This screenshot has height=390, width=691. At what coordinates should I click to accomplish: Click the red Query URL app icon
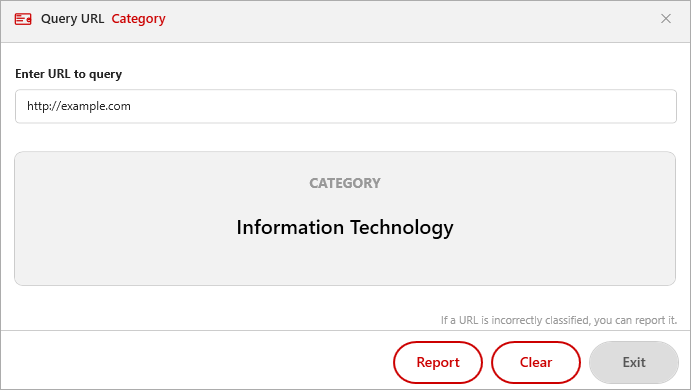(x=23, y=19)
